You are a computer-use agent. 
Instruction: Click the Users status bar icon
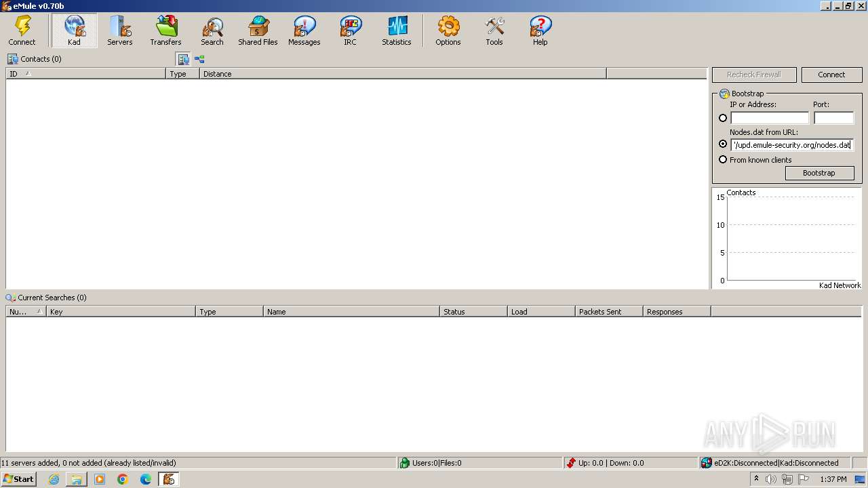(x=405, y=463)
